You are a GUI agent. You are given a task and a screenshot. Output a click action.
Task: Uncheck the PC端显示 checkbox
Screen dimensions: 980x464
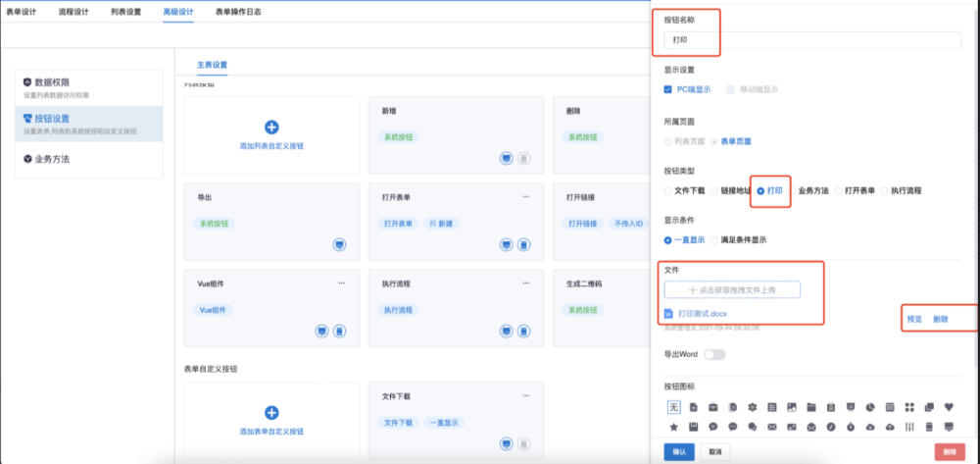[x=668, y=89]
